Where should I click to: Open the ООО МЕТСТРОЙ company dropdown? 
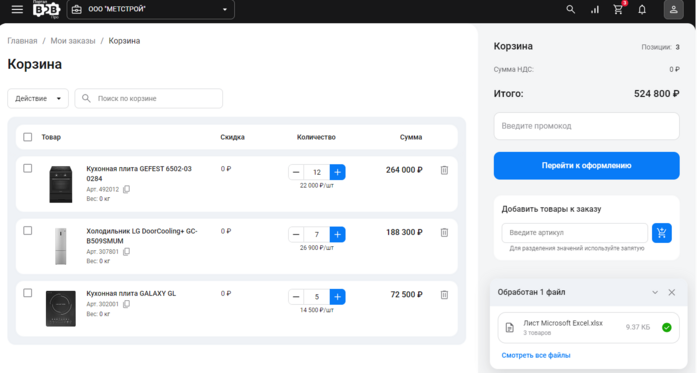(151, 9)
